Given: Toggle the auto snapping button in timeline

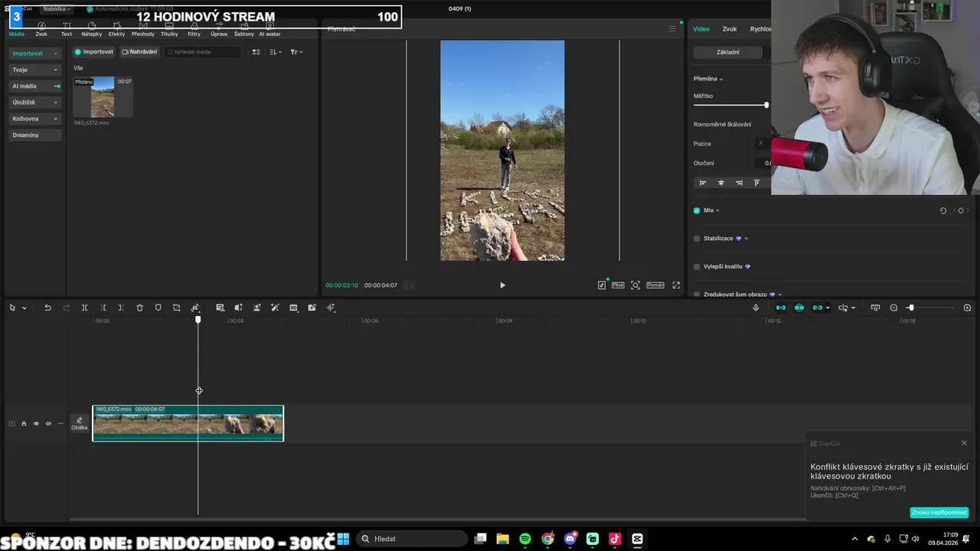Looking at the screenshot, I should pyautogui.click(x=799, y=308).
